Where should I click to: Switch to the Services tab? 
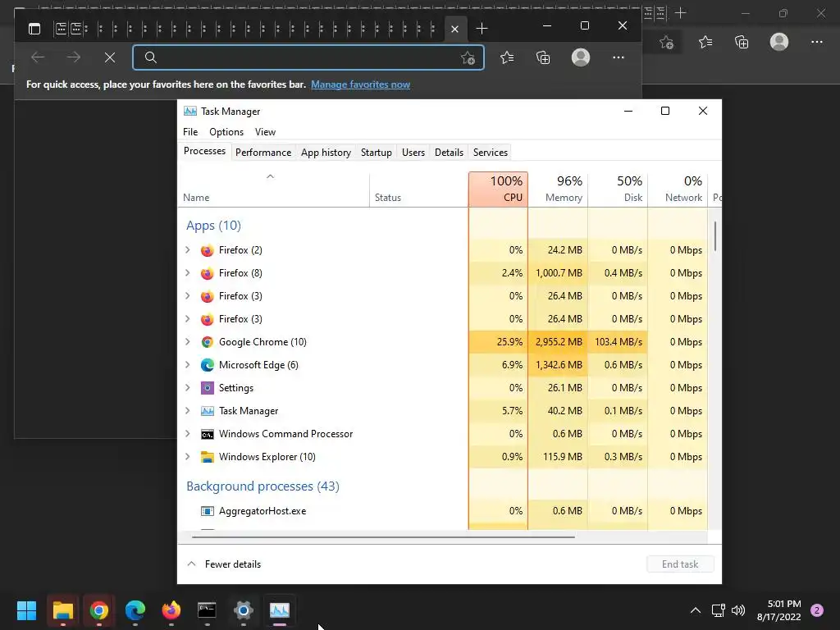[x=491, y=152]
